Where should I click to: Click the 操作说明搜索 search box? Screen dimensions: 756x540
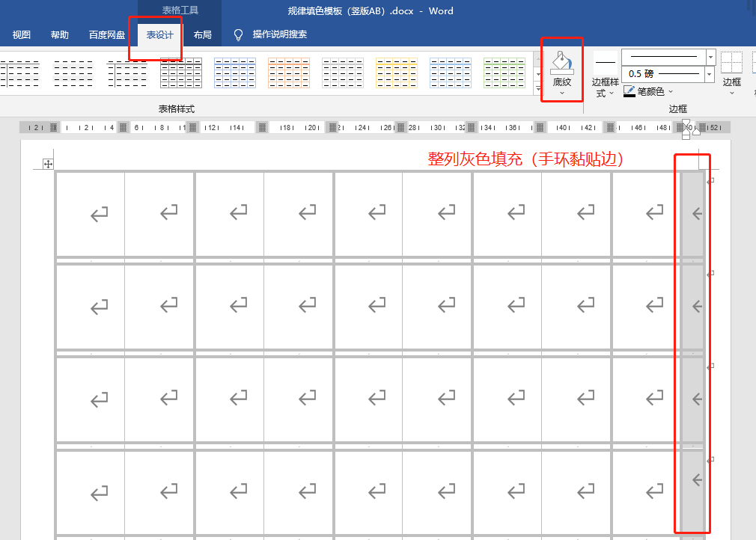(x=280, y=34)
